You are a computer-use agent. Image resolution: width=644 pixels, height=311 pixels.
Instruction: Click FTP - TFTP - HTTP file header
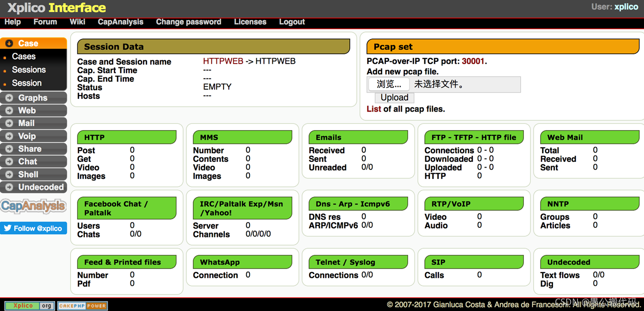pos(474,137)
